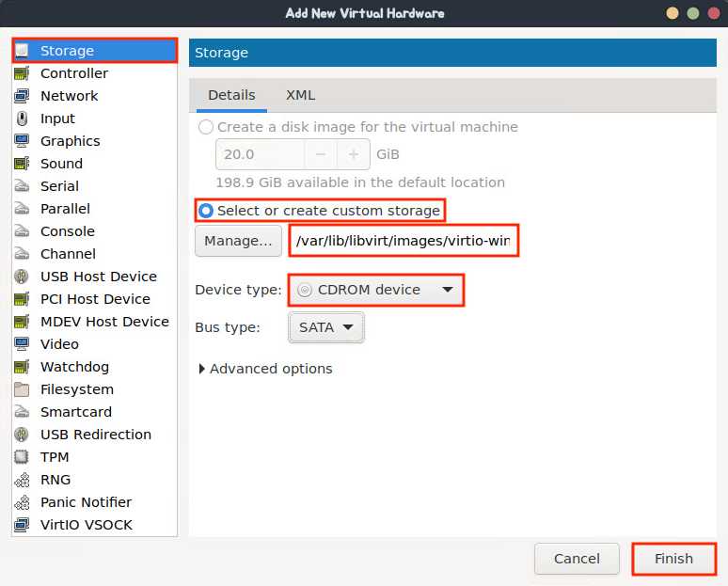The width and height of the screenshot is (728, 586).
Task: Choose the USB Redirection icon
Action: 22,435
